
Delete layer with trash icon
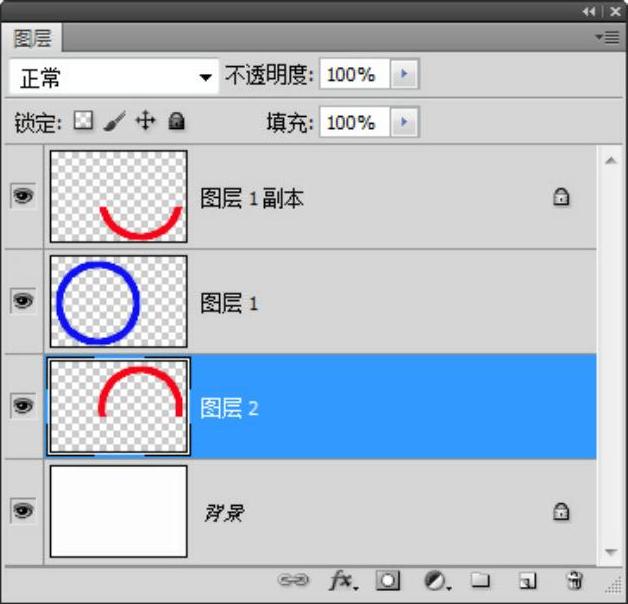pyautogui.click(x=574, y=580)
